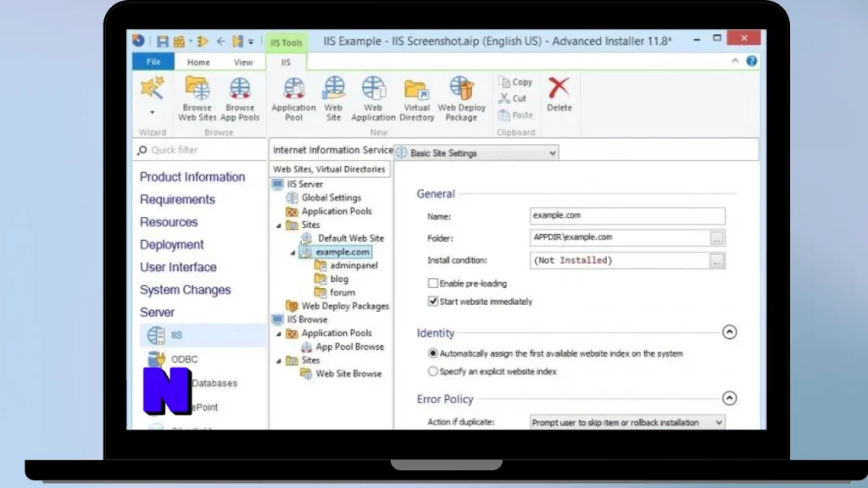Click the Quick filter search box
This screenshot has width=868, height=488.
pos(200,150)
